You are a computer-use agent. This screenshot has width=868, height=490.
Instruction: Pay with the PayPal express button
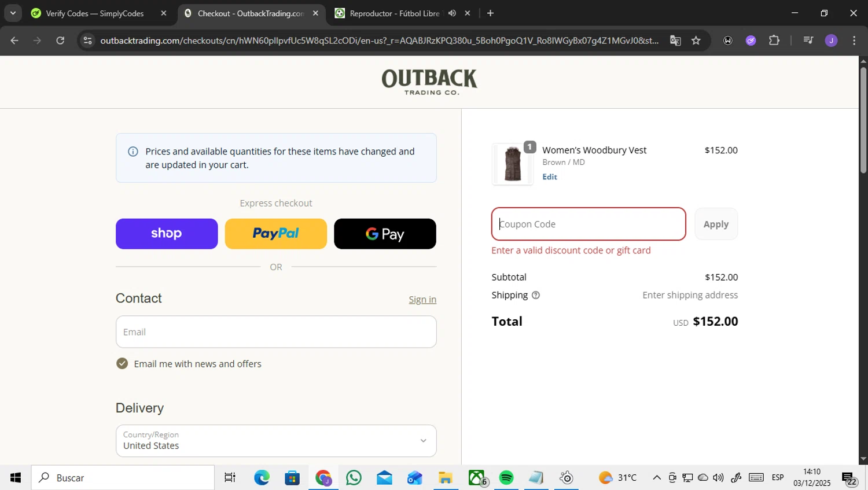point(276,234)
